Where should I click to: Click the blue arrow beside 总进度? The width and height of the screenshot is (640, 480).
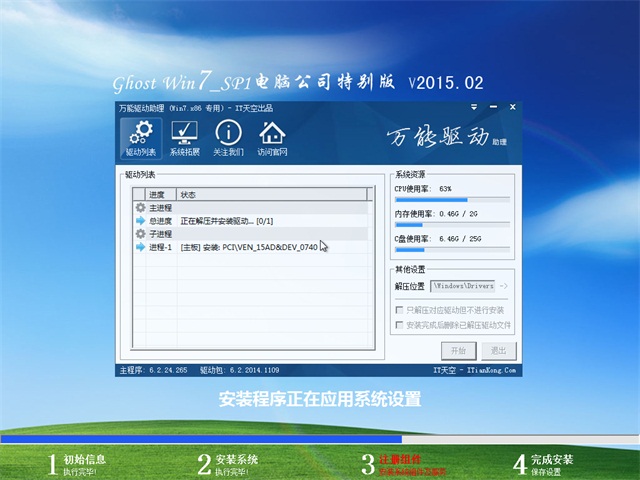pyautogui.click(x=140, y=220)
